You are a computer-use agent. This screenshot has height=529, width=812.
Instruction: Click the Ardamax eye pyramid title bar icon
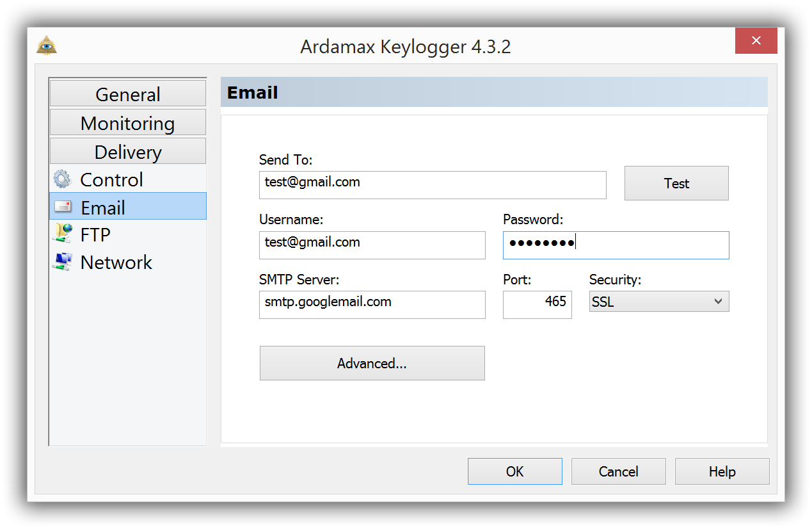[x=47, y=45]
